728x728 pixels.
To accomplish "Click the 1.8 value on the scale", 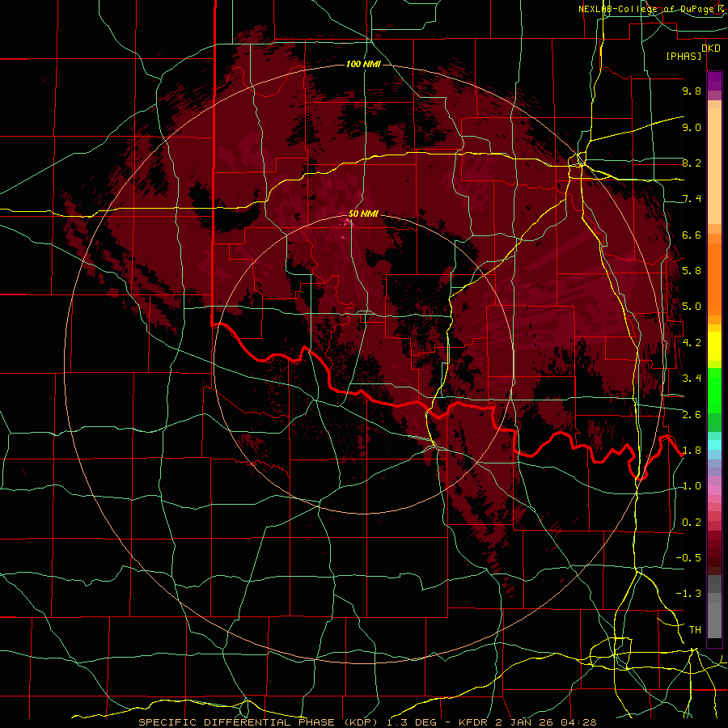I will (692, 451).
